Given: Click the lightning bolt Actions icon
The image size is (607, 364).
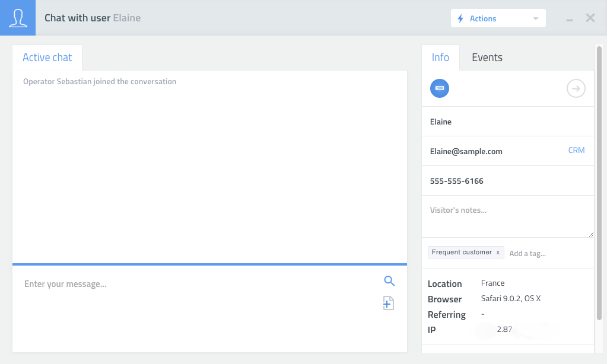Looking at the screenshot, I should tap(460, 19).
